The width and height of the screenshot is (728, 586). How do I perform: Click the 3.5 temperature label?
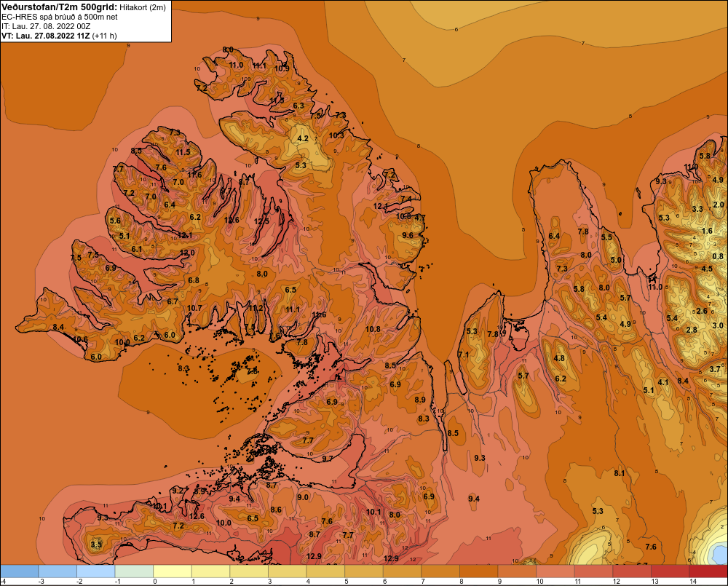point(96,545)
